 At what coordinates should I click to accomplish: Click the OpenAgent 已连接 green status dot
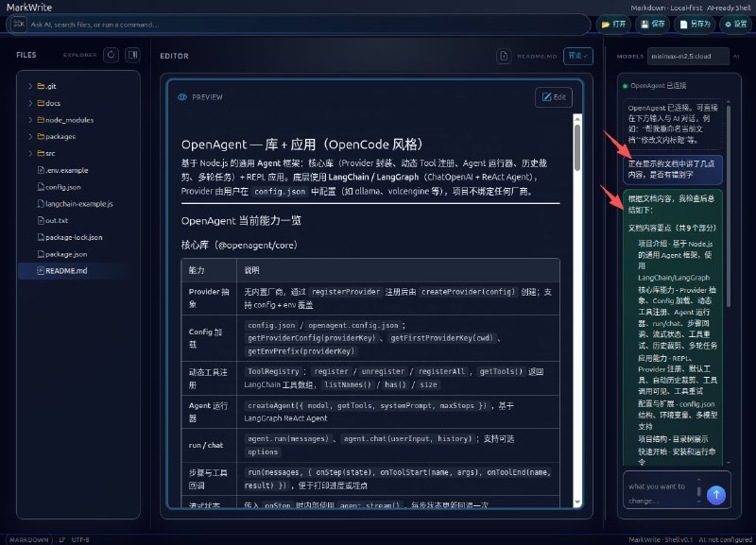pyautogui.click(x=625, y=86)
